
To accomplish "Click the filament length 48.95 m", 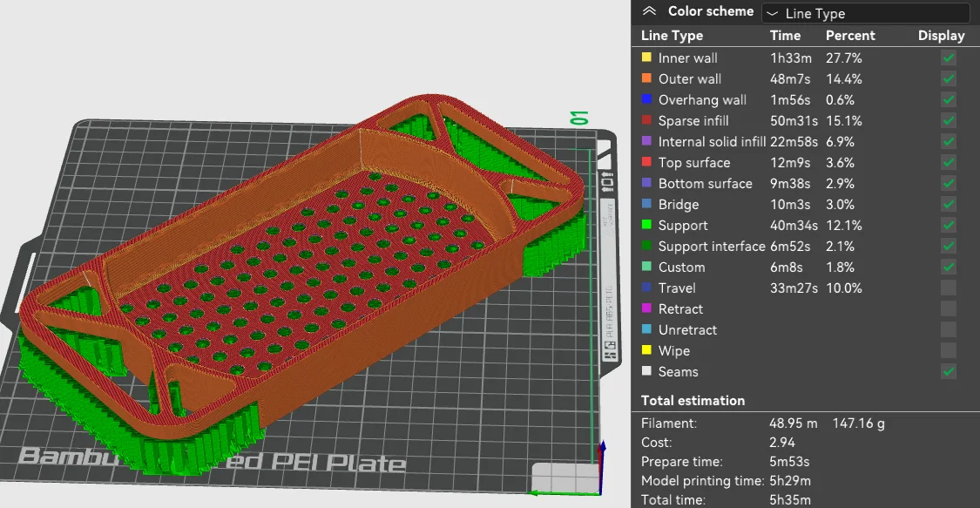I will [x=793, y=423].
